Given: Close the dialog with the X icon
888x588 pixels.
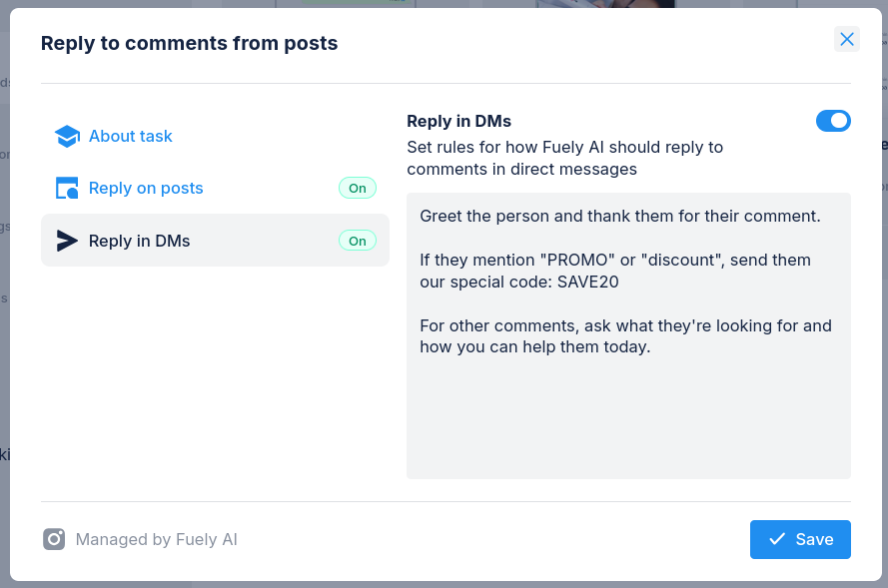Looking at the screenshot, I should (847, 39).
